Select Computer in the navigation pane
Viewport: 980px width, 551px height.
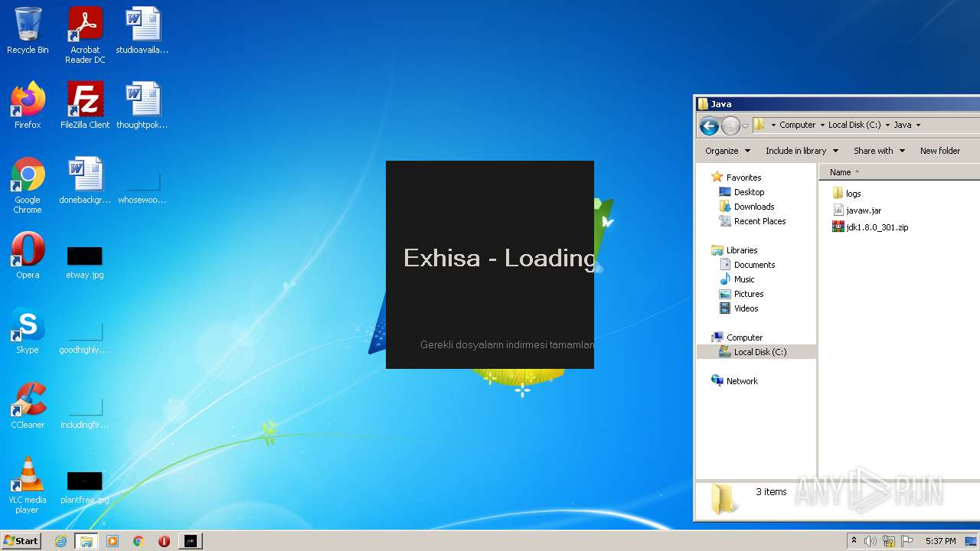(737, 337)
